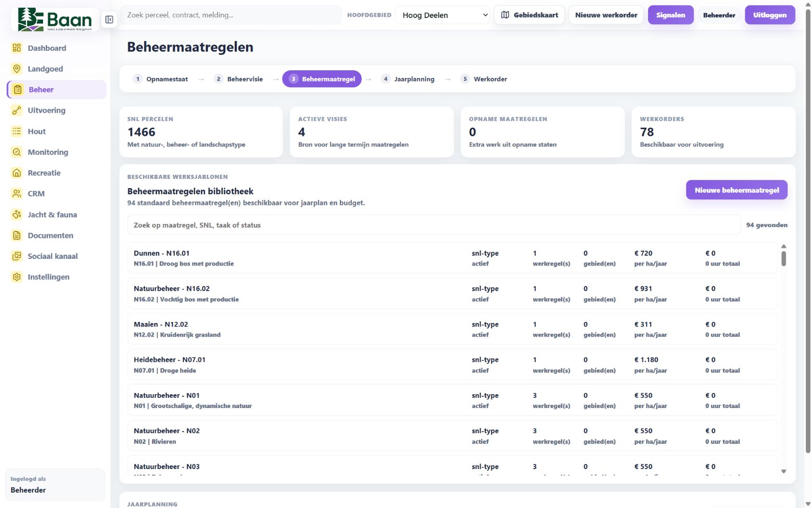Focus the maatregel library search field
812x508 pixels.
click(434, 225)
